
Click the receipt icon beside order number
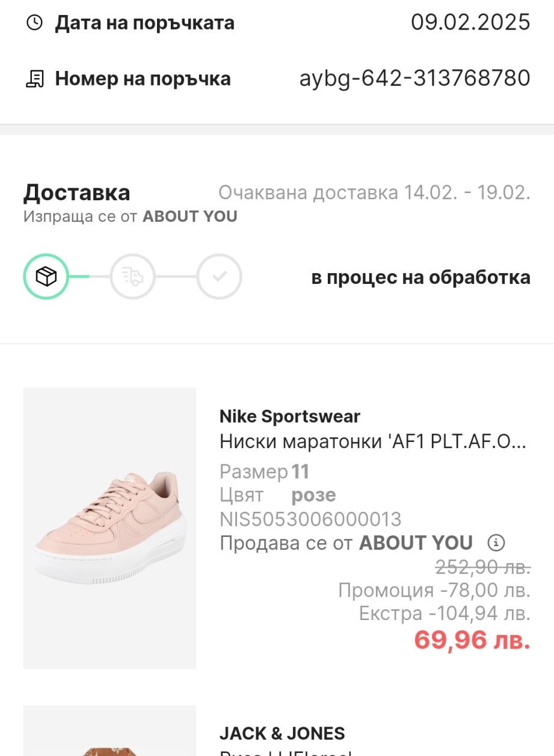coord(35,79)
